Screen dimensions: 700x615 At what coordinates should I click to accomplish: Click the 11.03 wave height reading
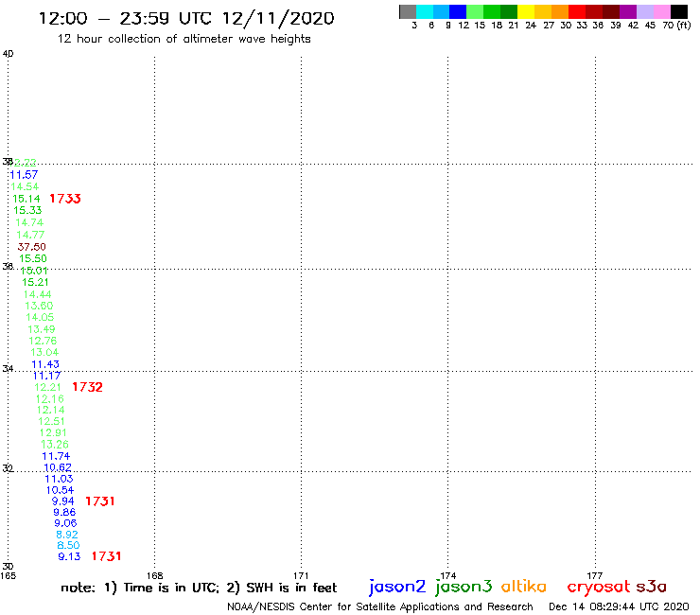(x=59, y=479)
